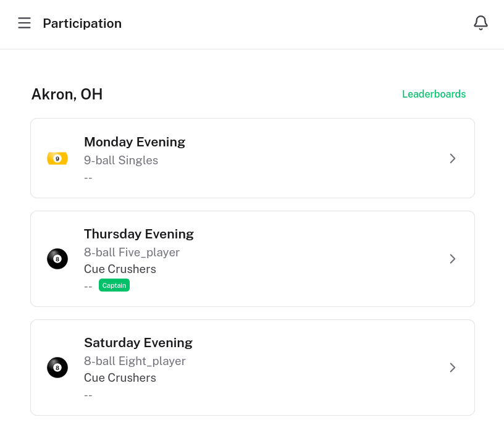Select the Thursday Evening Cue Crushers card
Image resolution: width=504 pixels, height=433 pixels.
pyautogui.click(x=252, y=259)
